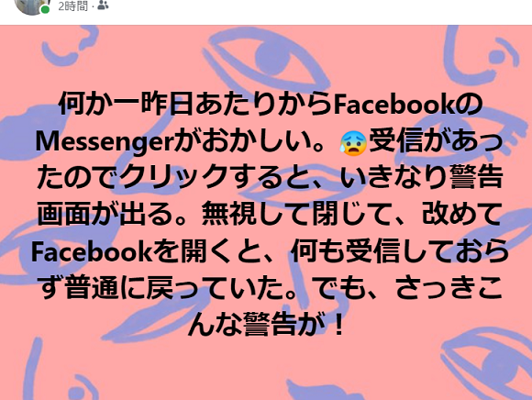Click the anxious sweating face emoji
Image resolution: width=532 pixels, height=400 pixels.
click(x=353, y=143)
